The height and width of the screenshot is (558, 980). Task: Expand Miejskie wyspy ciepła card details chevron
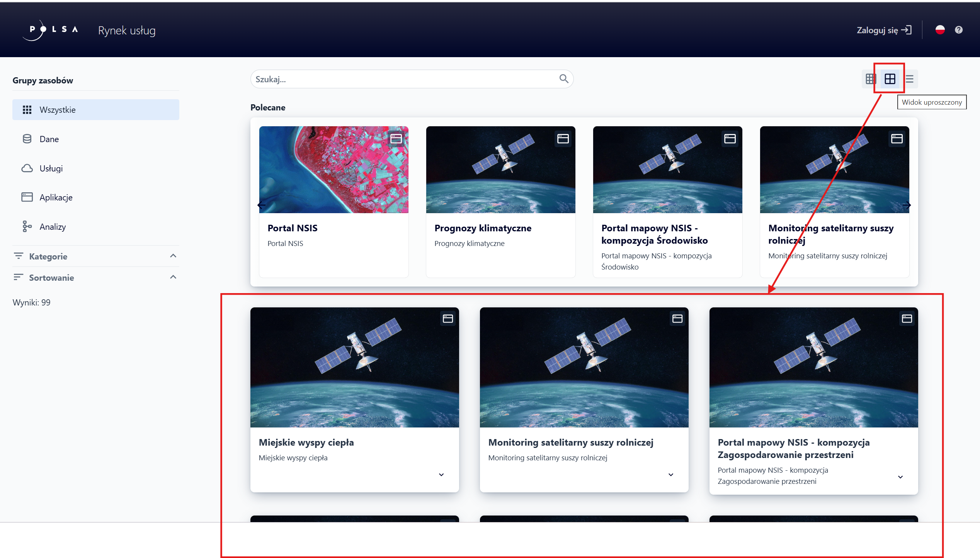point(441,475)
